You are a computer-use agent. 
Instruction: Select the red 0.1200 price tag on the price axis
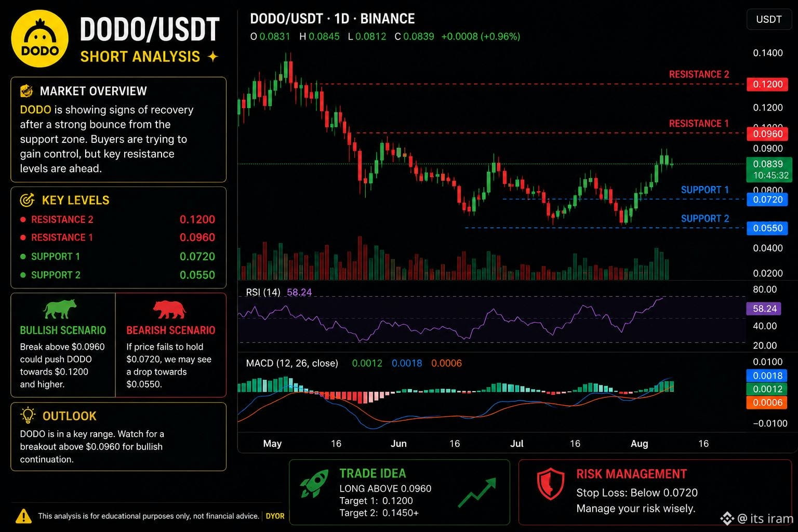(x=767, y=84)
